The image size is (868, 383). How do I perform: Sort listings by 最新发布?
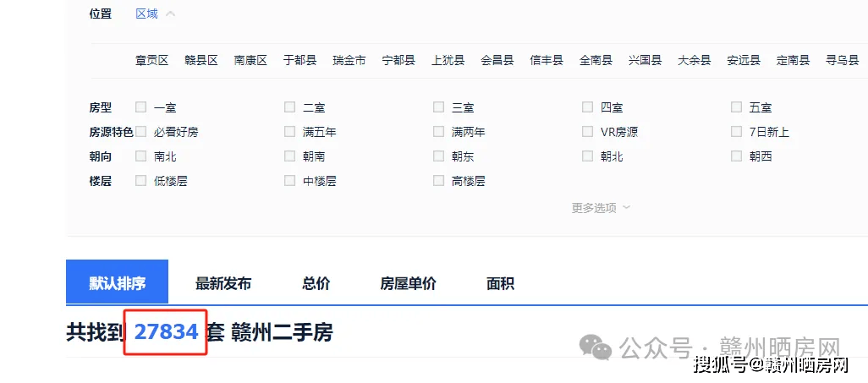223,284
